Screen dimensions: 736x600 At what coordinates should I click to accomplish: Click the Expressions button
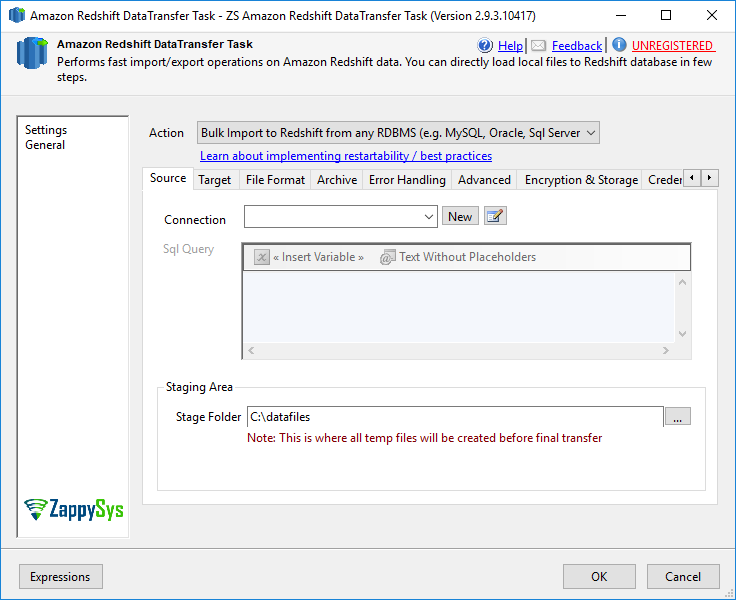click(x=61, y=577)
